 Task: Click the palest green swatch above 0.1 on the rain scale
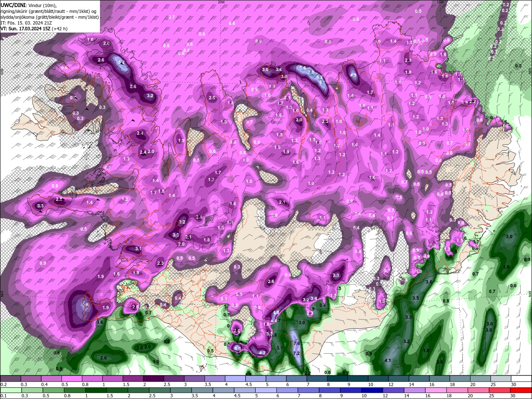(10, 390)
